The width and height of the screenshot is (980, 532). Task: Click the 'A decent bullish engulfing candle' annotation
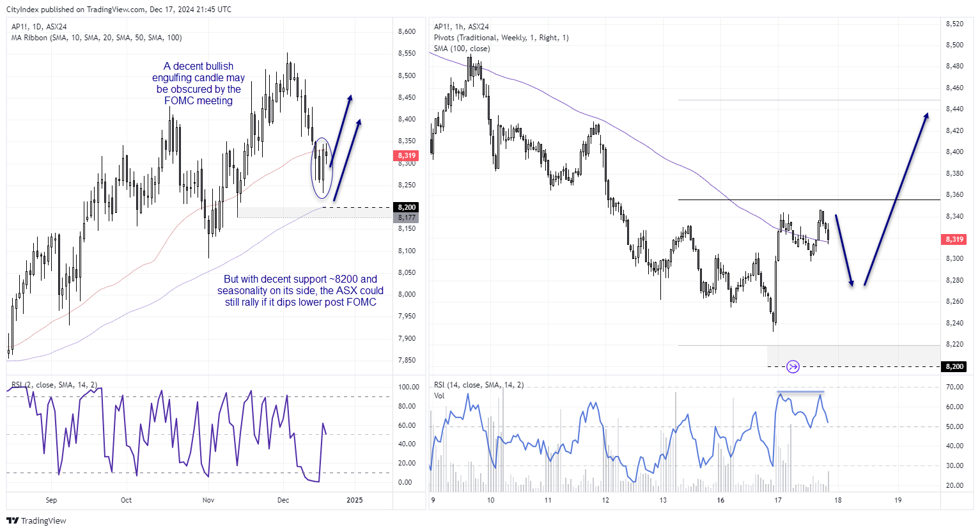198,83
